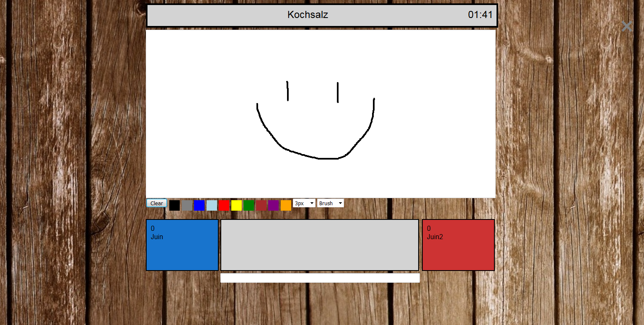Focus the guess text input field
The image size is (644, 325).
pyautogui.click(x=320, y=278)
